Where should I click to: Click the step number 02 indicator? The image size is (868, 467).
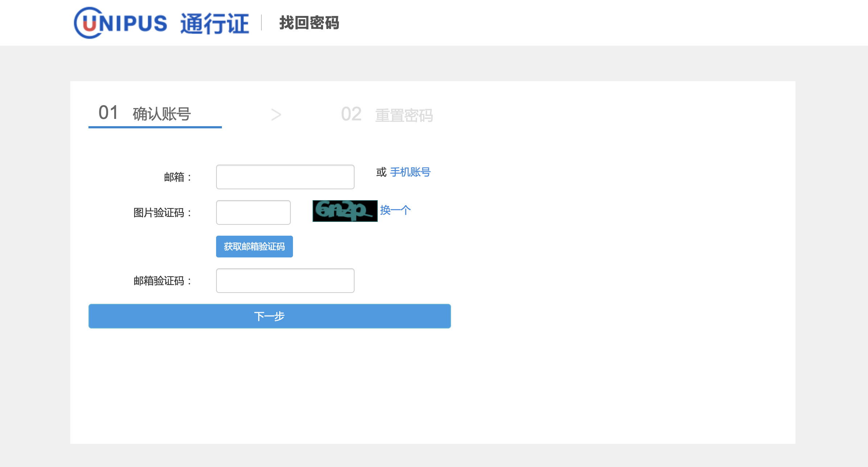click(x=351, y=114)
